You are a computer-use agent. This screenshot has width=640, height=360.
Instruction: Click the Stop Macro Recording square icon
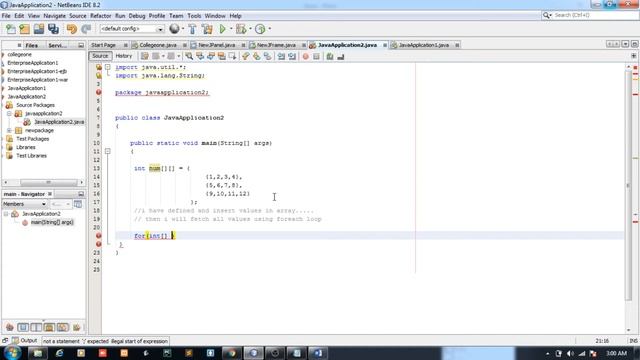point(316,56)
